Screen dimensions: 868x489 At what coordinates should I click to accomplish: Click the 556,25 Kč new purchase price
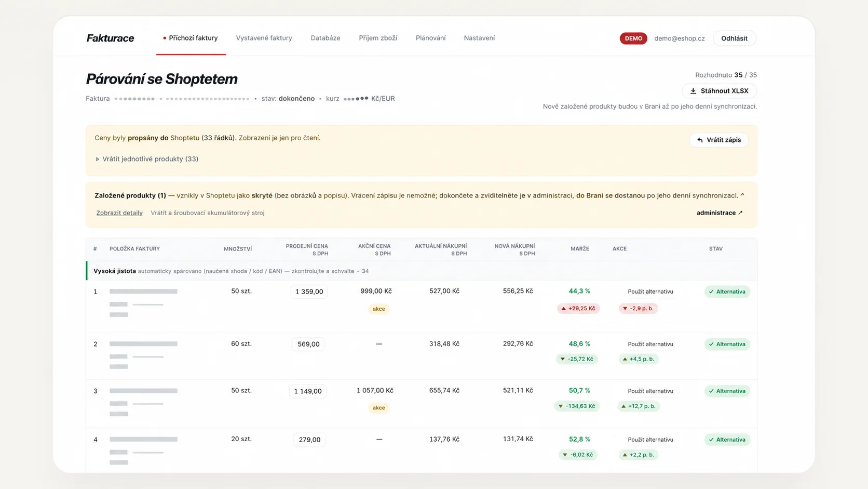[x=518, y=291]
